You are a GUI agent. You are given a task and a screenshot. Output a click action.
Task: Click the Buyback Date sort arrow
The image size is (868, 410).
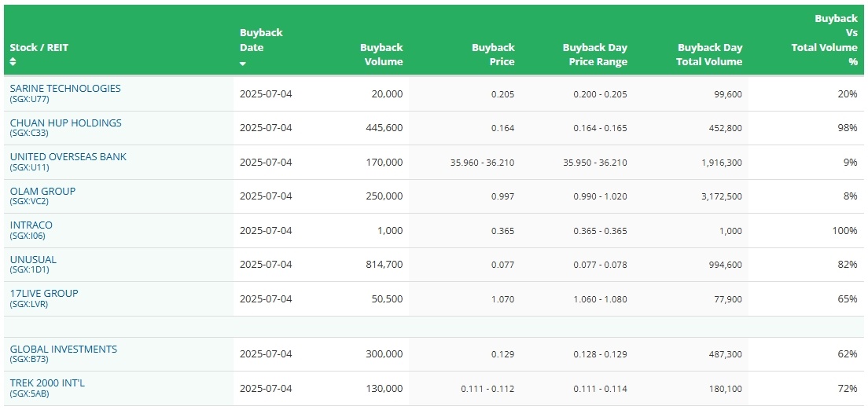click(242, 64)
